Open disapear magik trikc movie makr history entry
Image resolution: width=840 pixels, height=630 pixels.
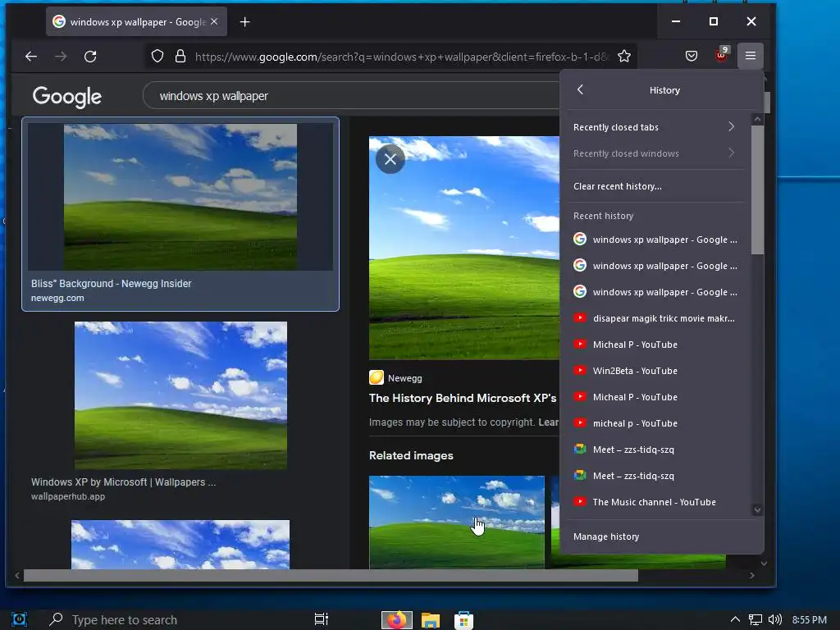tap(655, 318)
